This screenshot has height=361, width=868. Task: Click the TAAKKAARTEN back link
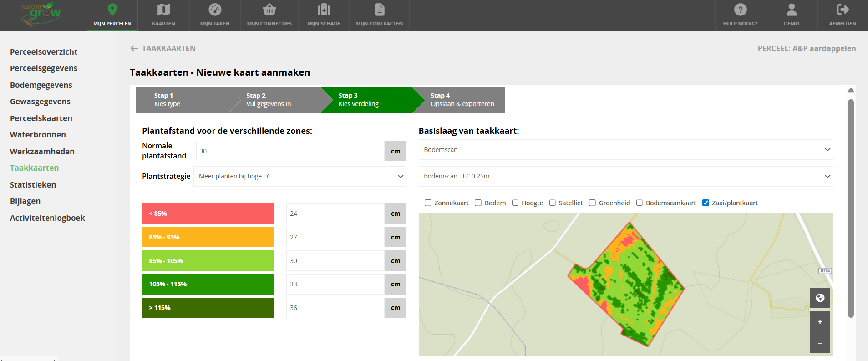[x=168, y=48]
